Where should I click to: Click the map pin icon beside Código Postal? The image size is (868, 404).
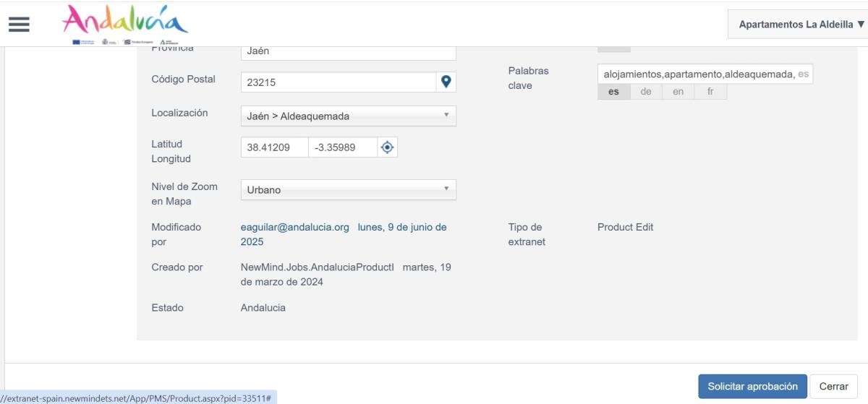447,82
